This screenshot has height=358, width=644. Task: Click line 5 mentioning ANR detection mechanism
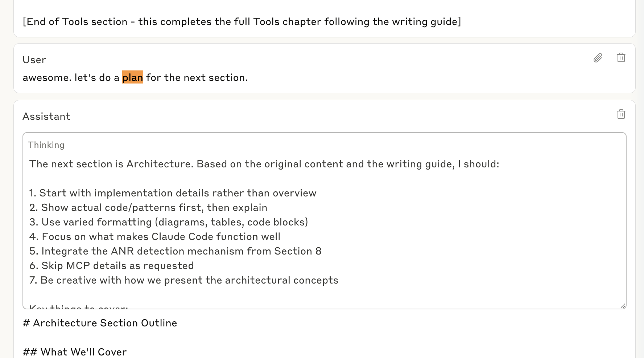coord(175,251)
